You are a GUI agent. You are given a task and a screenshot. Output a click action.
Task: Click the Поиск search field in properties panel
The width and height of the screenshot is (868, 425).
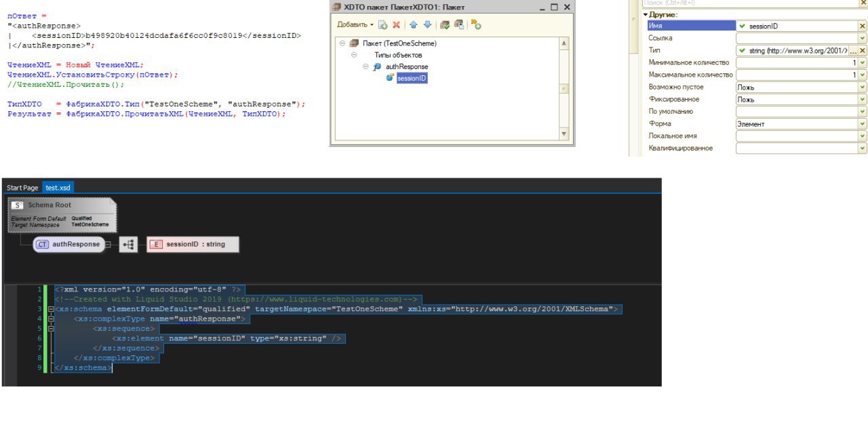750,3
